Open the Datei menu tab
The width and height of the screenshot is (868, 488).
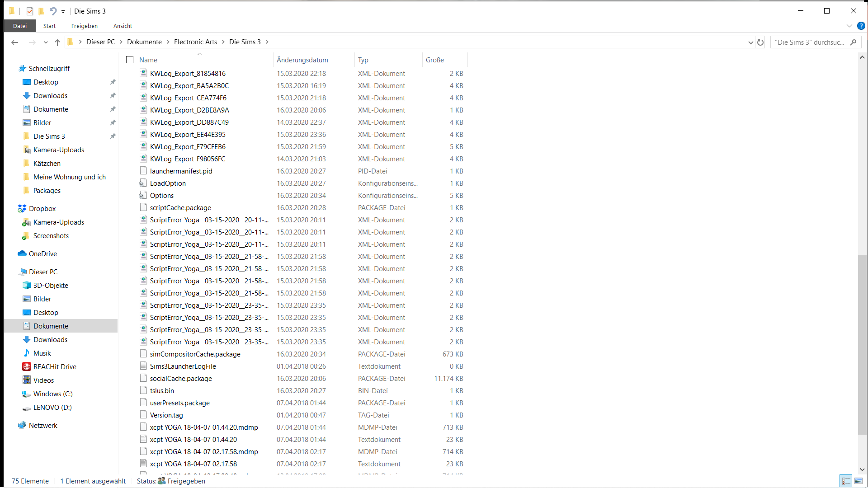pos(20,26)
